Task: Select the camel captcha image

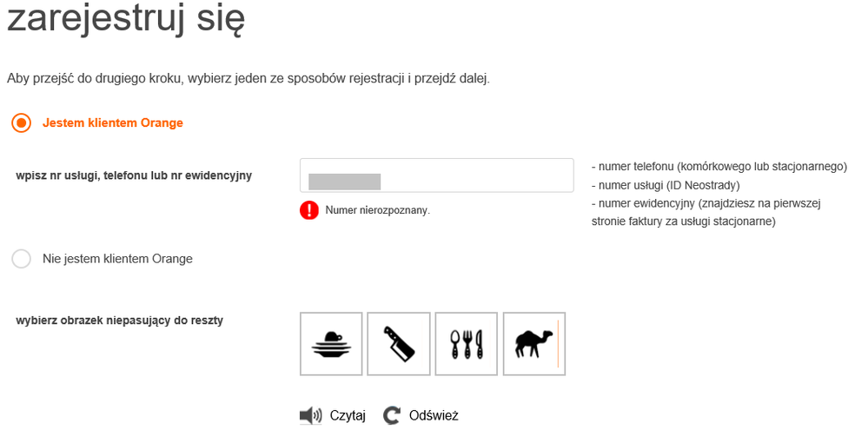Action: (x=533, y=344)
